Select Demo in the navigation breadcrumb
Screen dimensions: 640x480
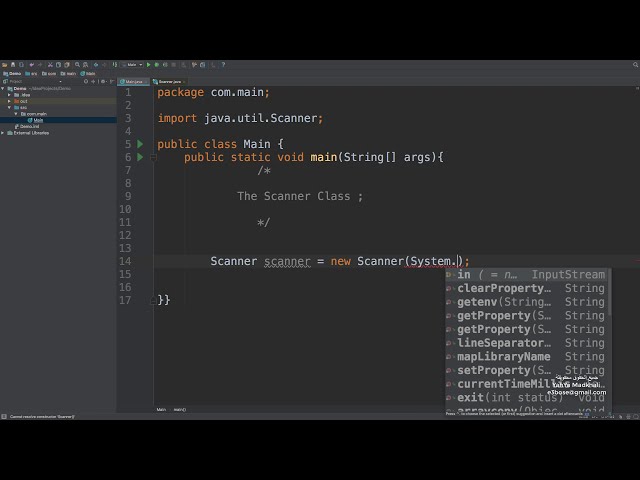(x=12, y=74)
